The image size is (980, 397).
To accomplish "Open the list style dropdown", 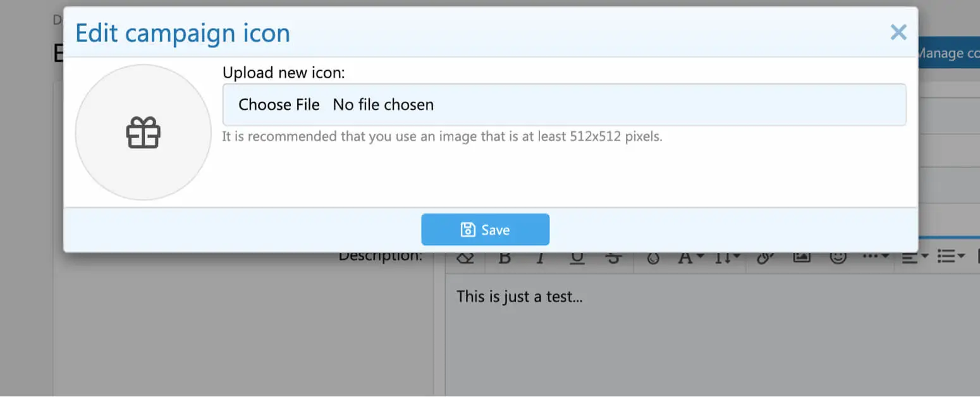I will (950, 257).
